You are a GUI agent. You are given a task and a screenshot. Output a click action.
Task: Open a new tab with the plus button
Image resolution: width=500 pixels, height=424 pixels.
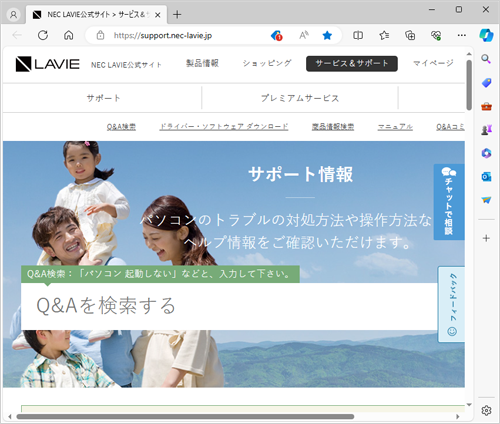coord(177,15)
